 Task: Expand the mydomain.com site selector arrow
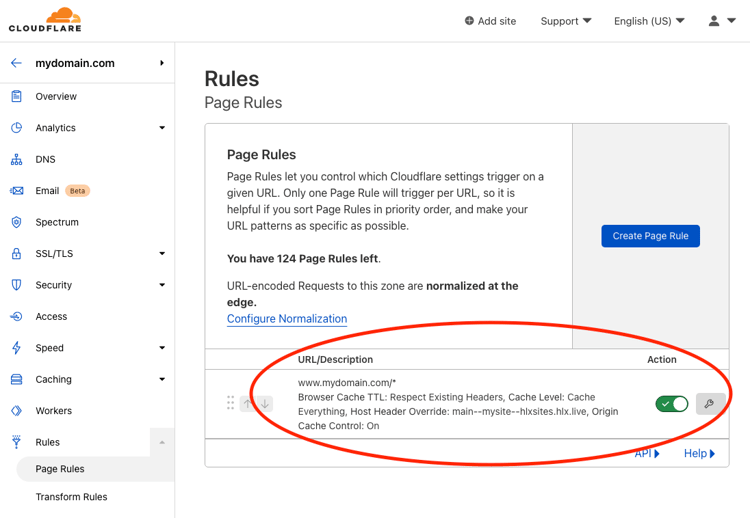pyautogui.click(x=162, y=63)
